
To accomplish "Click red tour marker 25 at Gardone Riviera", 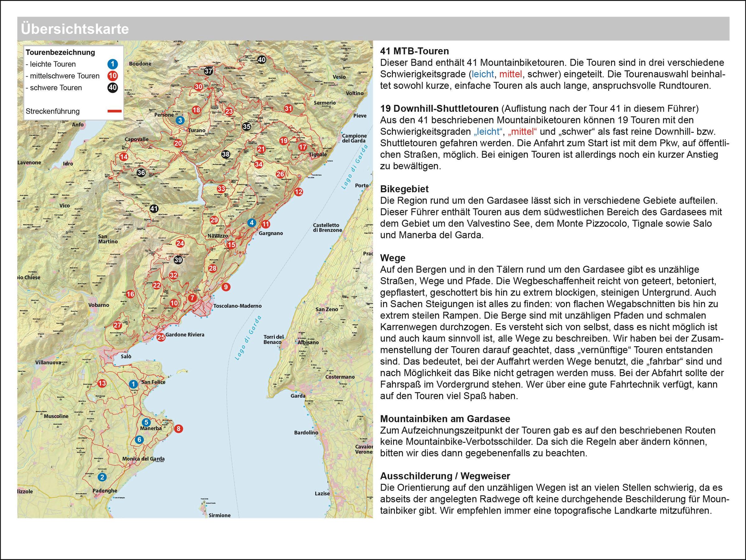I will pos(161,337).
